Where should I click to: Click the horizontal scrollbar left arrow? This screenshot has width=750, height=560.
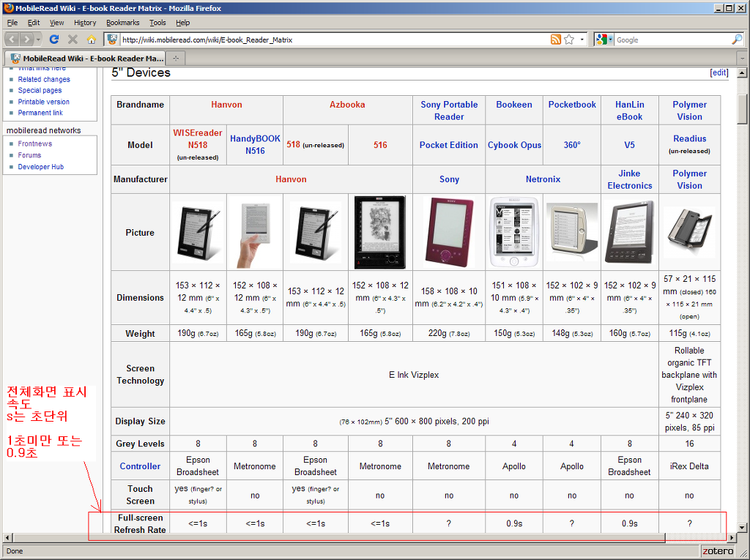(x=7, y=538)
